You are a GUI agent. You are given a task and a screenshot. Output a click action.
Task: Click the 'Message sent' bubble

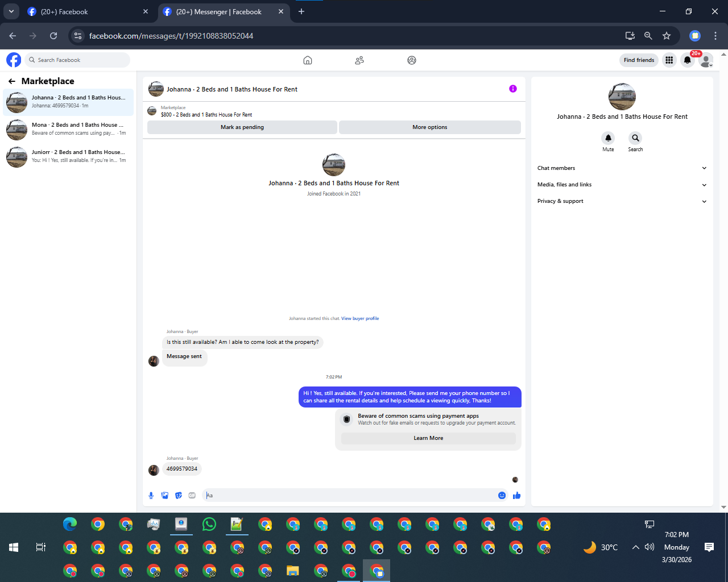(184, 357)
